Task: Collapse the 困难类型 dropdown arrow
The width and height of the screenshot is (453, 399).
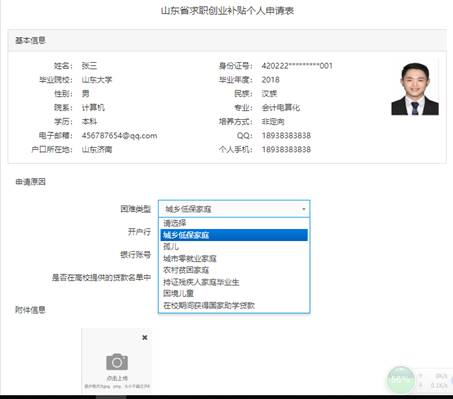Action: [304, 209]
